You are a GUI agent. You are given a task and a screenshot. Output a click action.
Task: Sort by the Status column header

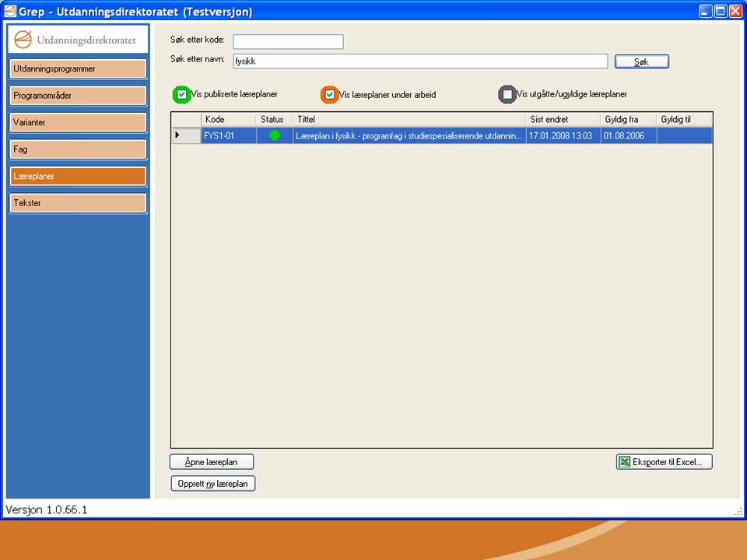click(275, 120)
